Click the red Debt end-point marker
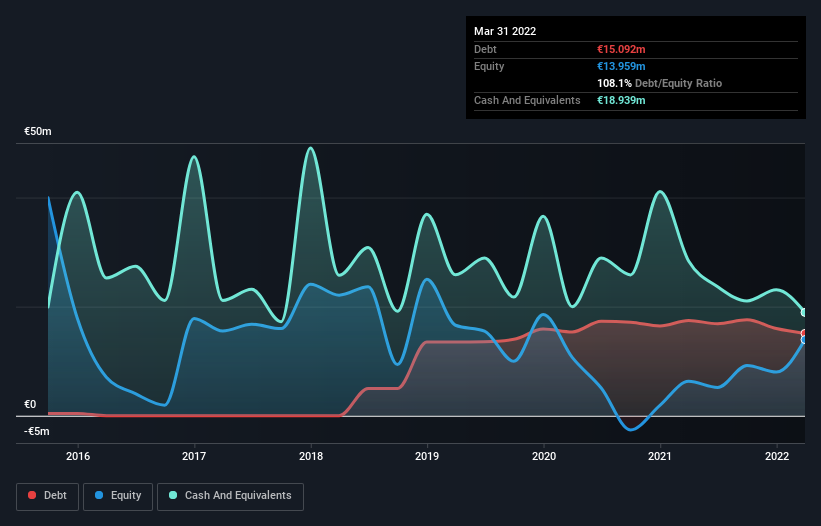821x526 pixels. point(804,333)
